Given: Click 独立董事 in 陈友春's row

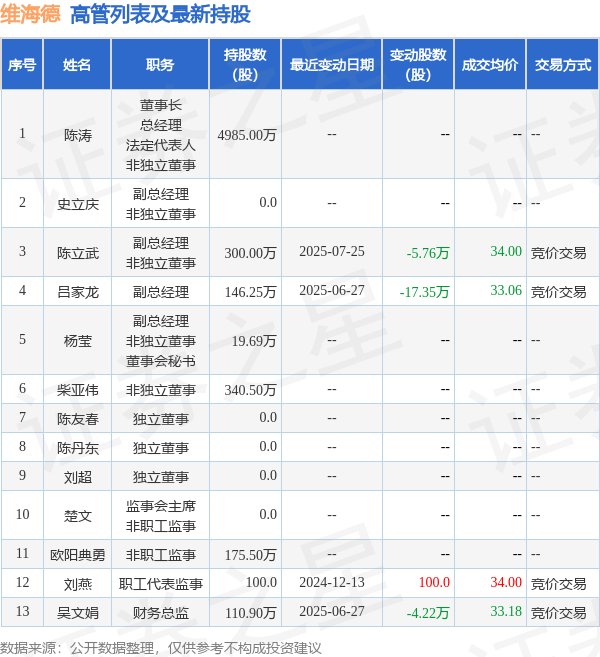Looking at the screenshot, I should tap(160, 419).
